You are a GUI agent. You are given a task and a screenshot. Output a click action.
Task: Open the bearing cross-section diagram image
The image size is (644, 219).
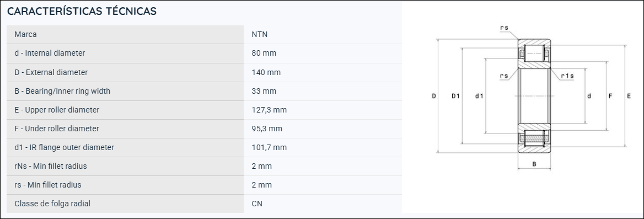pos(533,97)
